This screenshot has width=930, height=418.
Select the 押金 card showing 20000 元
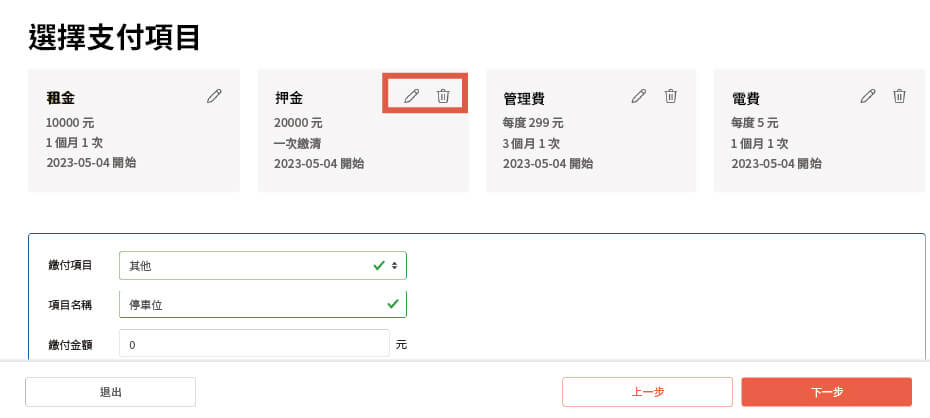click(363, 130)
